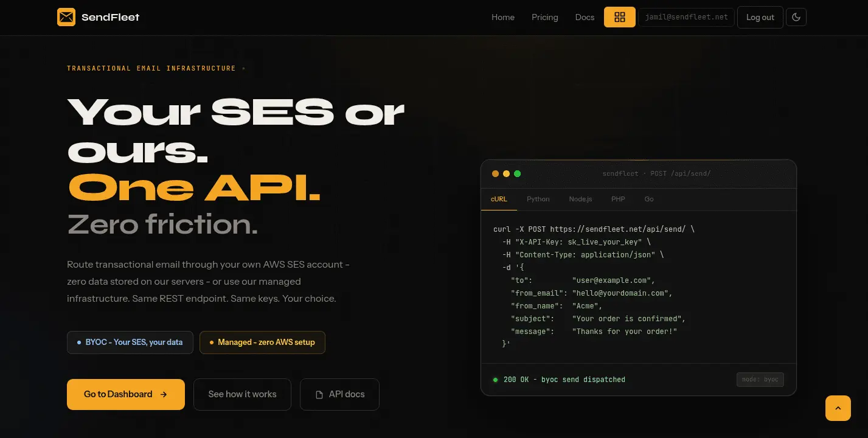
Task: Click the orange dot in the code window
Action: click(x=496, y=174)
